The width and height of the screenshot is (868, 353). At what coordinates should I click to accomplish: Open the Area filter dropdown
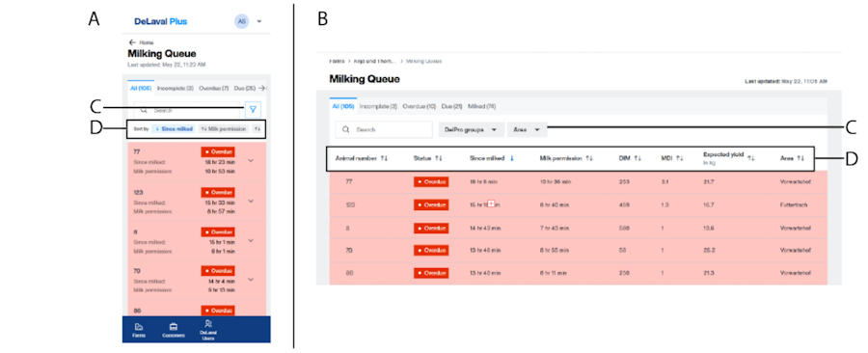(x=527, y=130)
